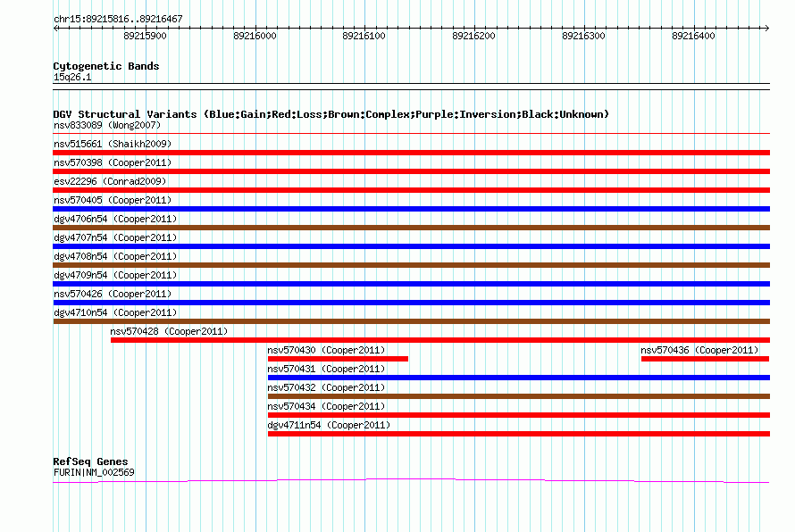
Task: Click nsv570398 (Cooper2011) label
Action: [x=113, y=162]
